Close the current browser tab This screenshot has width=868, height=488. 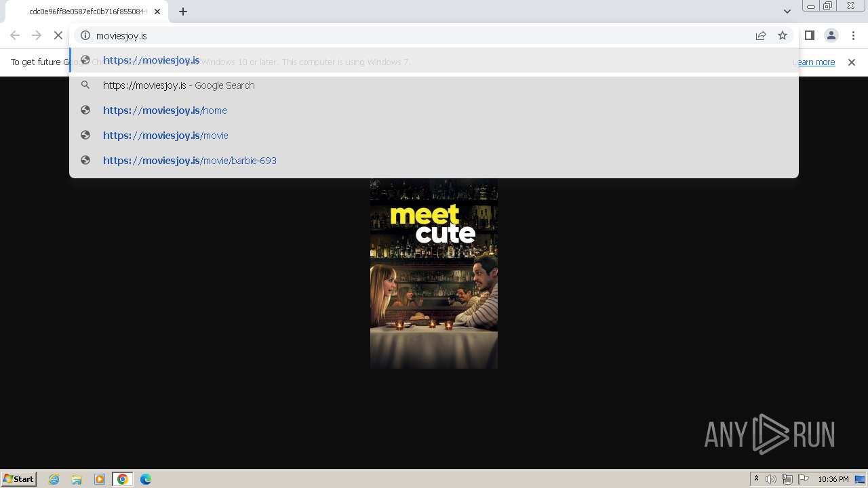click(157, 12)
